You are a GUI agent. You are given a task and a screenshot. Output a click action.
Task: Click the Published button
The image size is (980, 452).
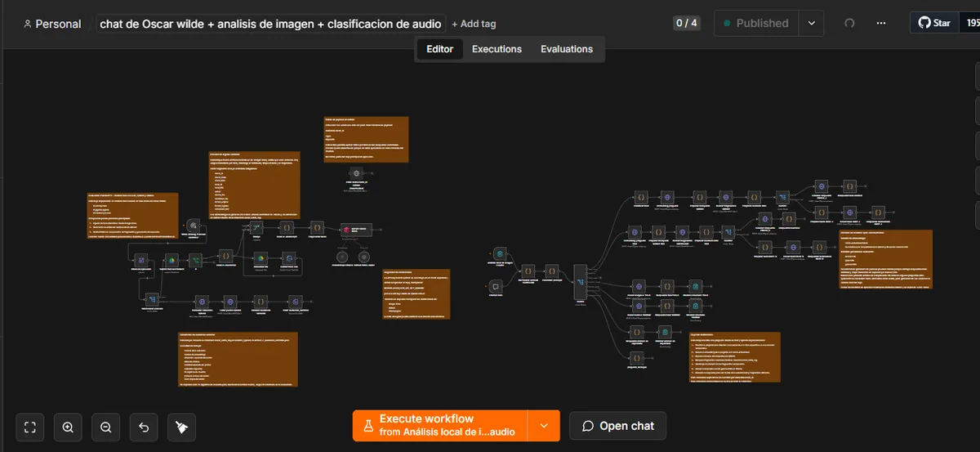[757, 23]
